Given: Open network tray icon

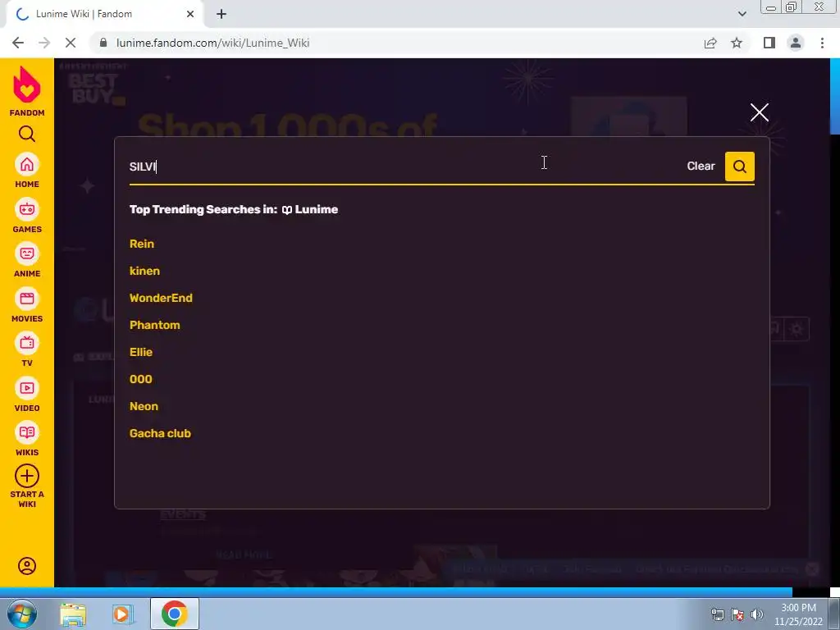Looking at the screenshot, I should 717,614.
